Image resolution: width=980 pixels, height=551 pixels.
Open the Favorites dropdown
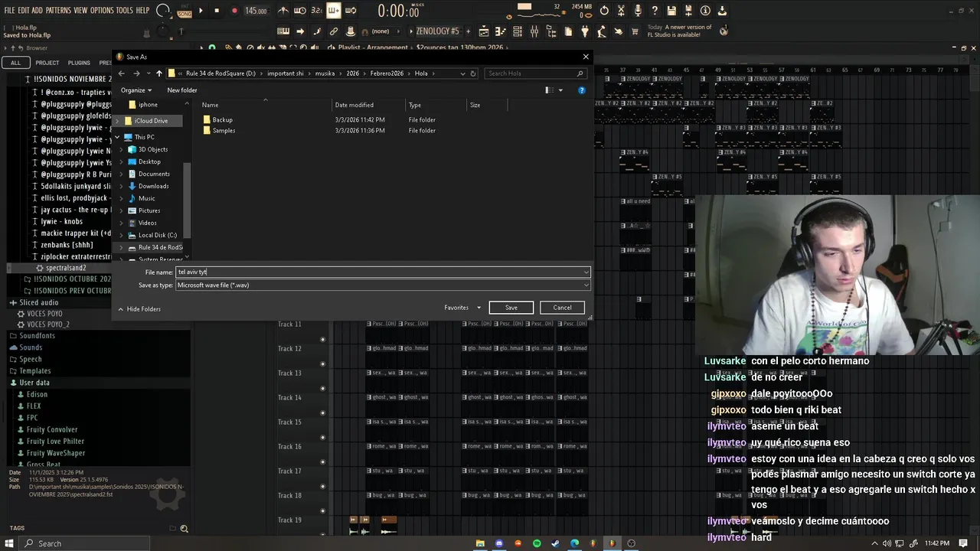pos(462,308)
